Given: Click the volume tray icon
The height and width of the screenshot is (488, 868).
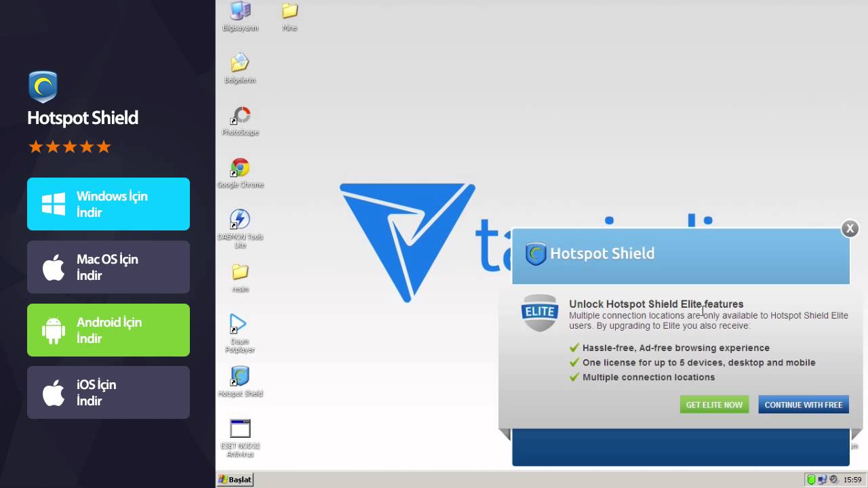Looking at the screenshot, I should [x=833, y=480].
